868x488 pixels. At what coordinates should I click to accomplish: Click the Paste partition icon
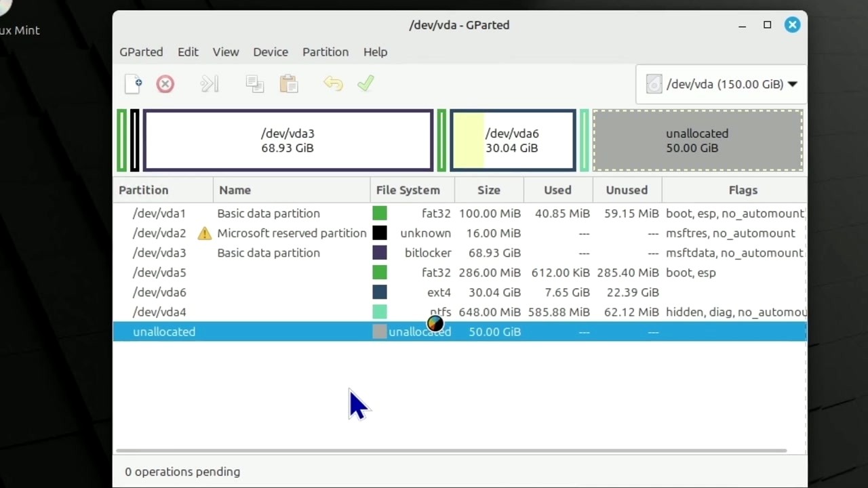coord(288,83)
